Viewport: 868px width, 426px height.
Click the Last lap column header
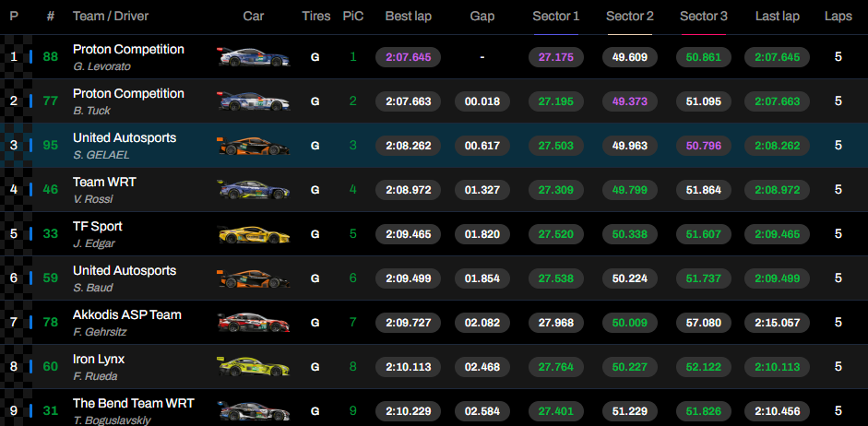[778, 17]
